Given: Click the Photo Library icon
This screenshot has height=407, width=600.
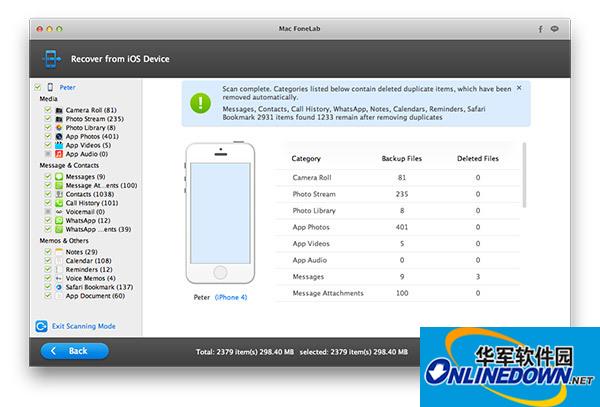Looking at the screenshot, I should click(x=59, y=128).
